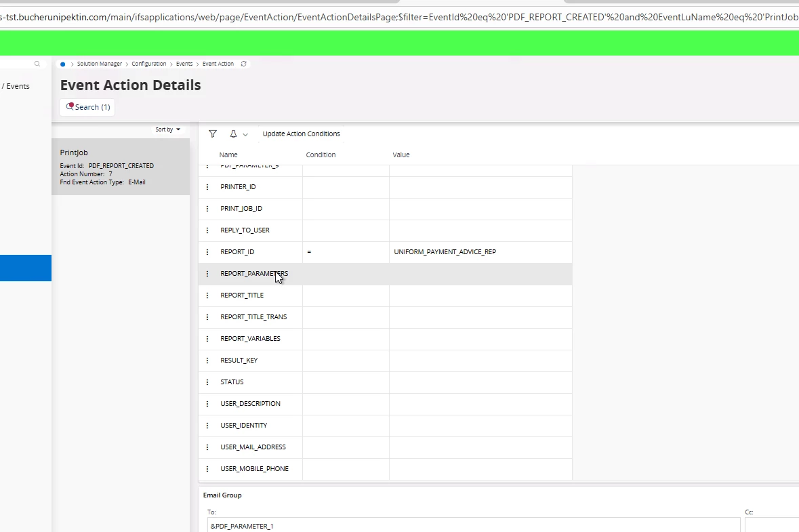Go to Configuration breadcrumb
799x532 pixels.
(149, 64)
